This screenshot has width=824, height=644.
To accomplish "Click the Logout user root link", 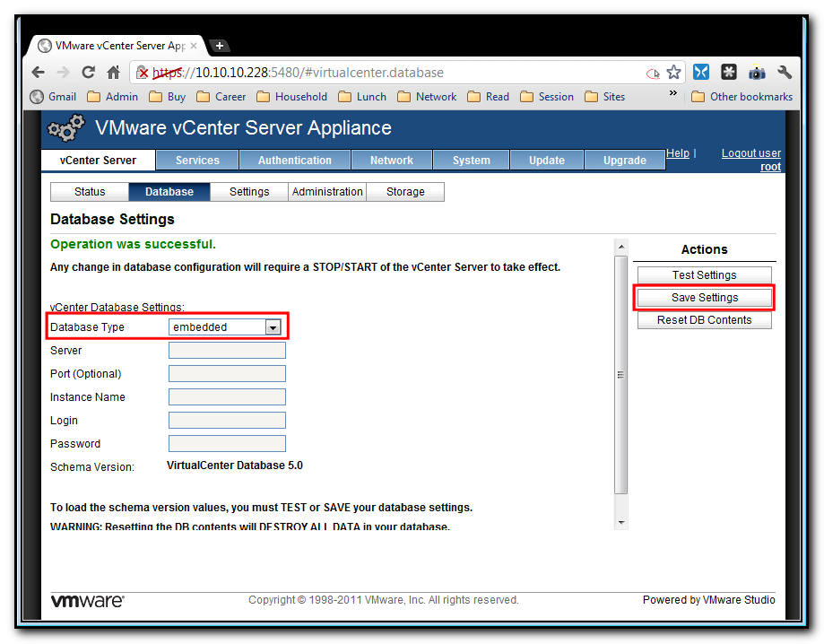I will (x=751, y=160).
